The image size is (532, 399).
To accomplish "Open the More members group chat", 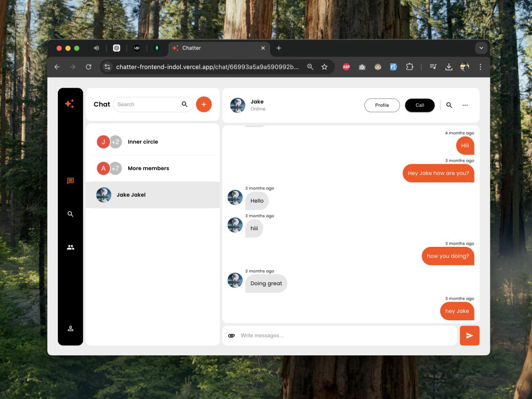I will [x=153, y=168].
